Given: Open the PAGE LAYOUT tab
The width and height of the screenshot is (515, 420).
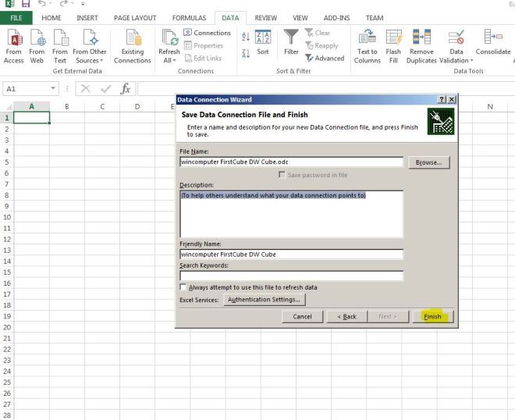Looking at the screenshot, I should (x=135, y=17).
